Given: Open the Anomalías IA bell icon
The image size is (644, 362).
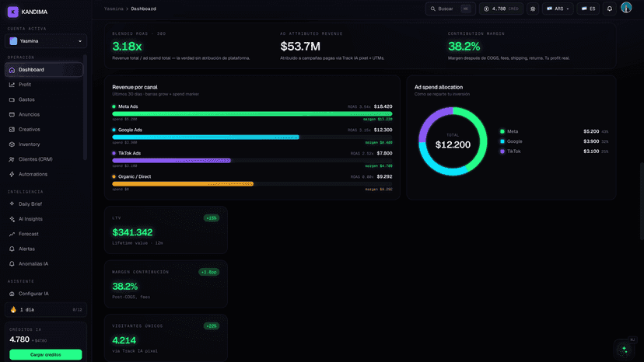Looking at the screenshot, I should click(x=12, y=264).
